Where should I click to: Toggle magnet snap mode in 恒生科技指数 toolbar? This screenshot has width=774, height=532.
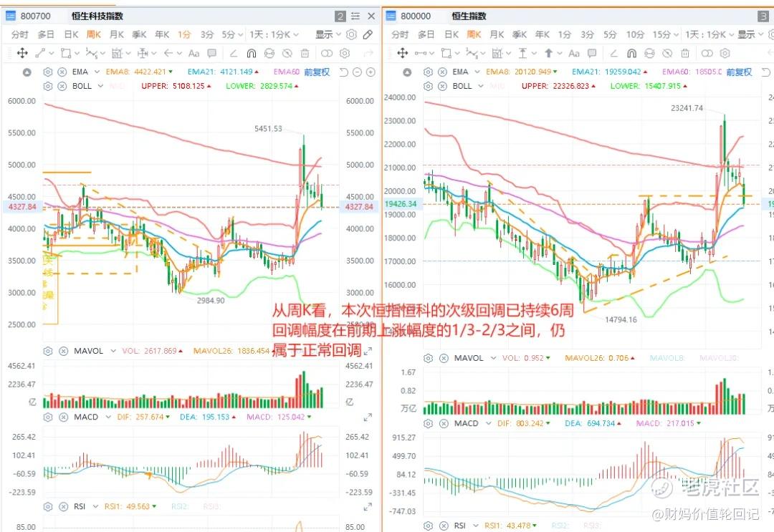coord(252,53)
